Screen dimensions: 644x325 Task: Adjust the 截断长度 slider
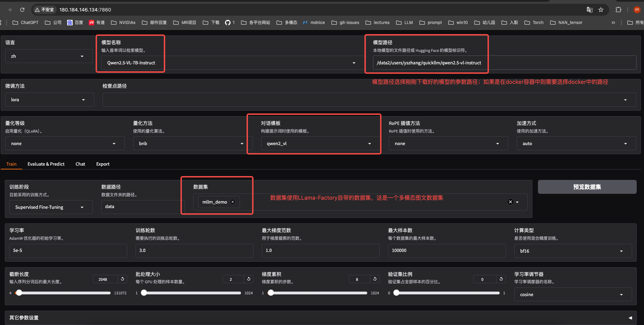(x=63, y=293)
